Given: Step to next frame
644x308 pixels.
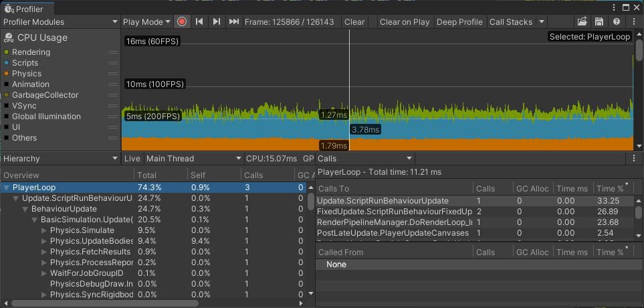Looking at the screenshot, I should [x=217, y=22].
